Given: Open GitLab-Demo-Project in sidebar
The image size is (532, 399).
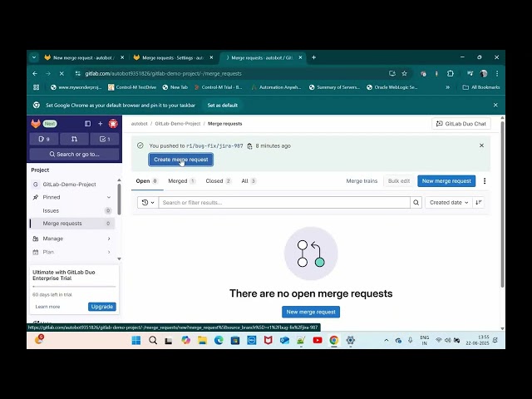Looking at the screenshot, I should [x=72, y=185].
